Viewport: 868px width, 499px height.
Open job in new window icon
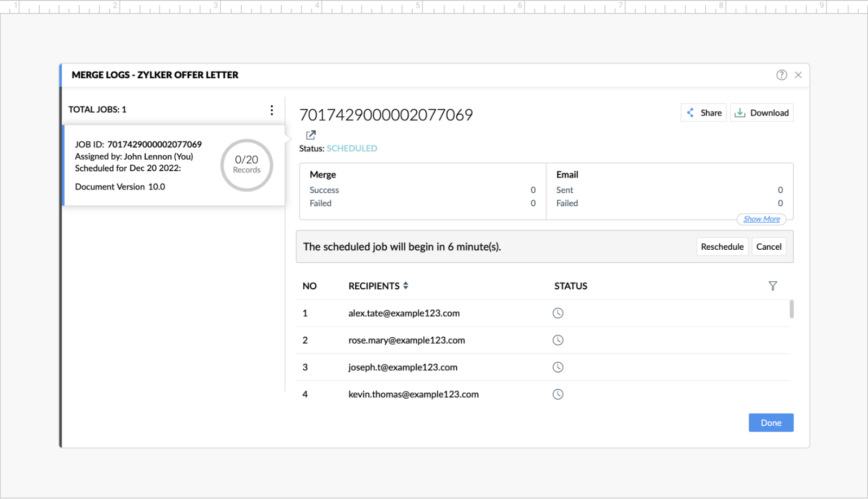coord(311,135)
